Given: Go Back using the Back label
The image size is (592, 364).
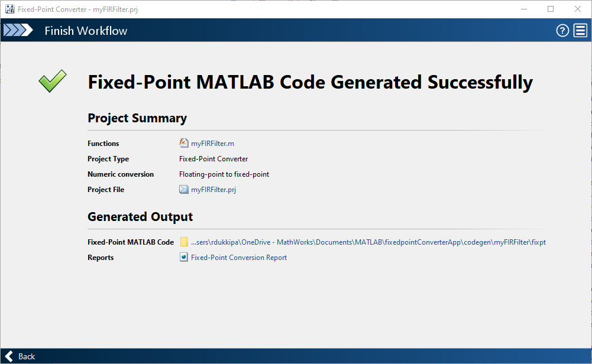Looking at the screenshot, I should 27,356.
